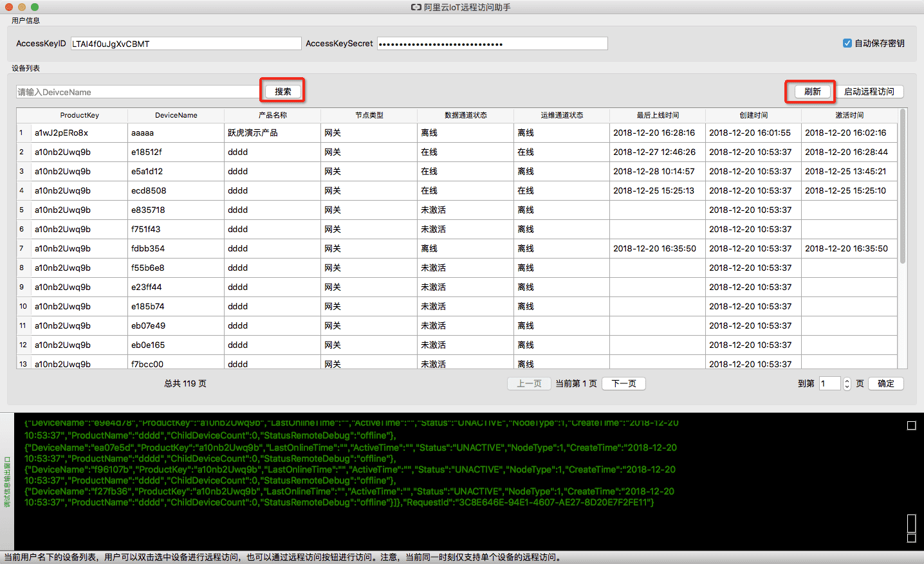The image size is (924, 564).
Task: Confirm page jump with 确定 button
Action: [x=886, y=383]
